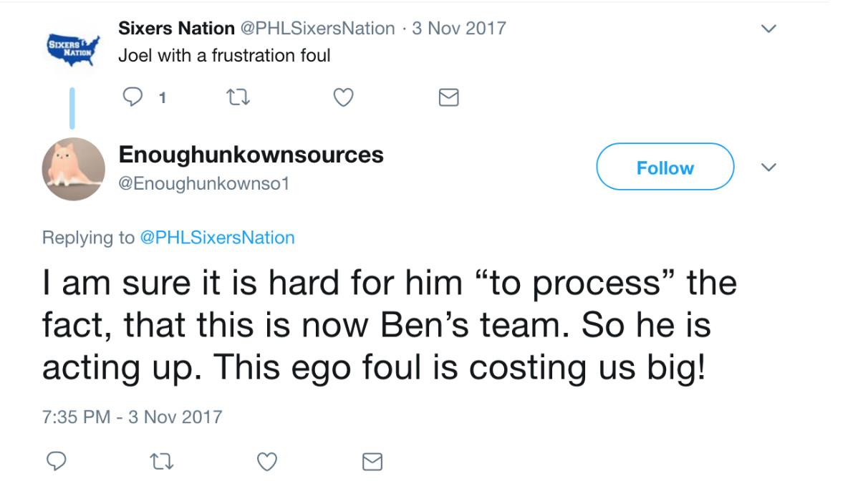Like the Enoughunkownsources reply
This screenshot has width=858, height=504.
[x=266, y=462]
